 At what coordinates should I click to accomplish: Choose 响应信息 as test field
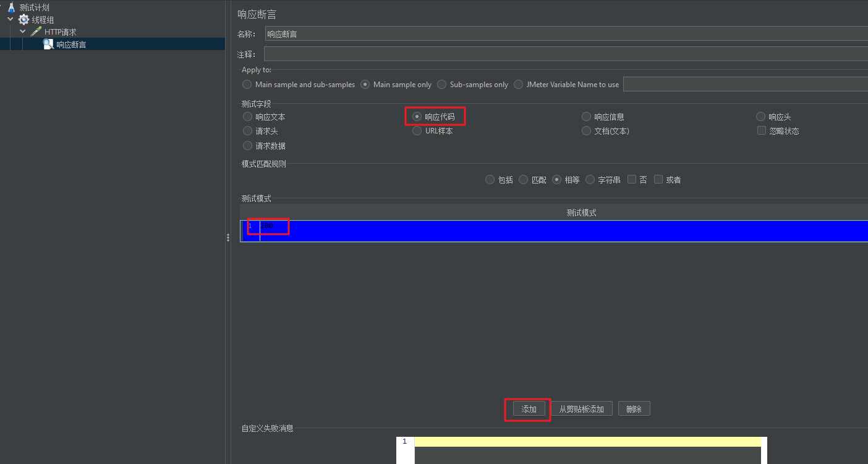pos(603,117)
